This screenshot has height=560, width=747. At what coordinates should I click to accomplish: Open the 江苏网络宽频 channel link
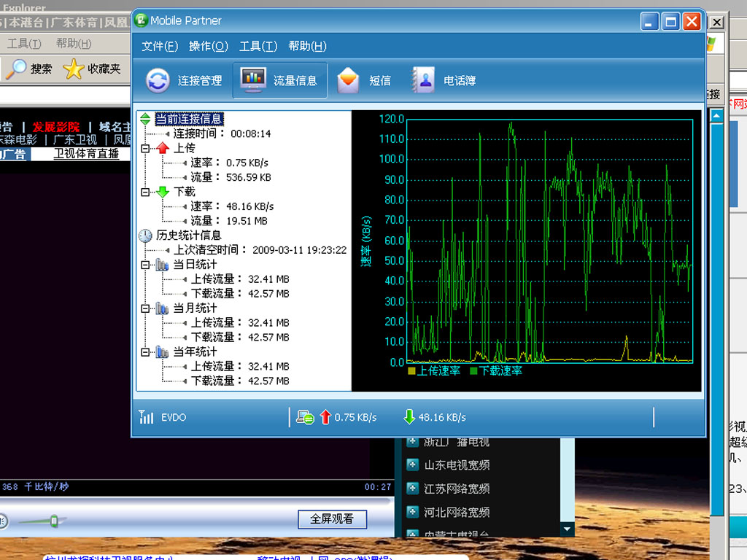[457, 489]
